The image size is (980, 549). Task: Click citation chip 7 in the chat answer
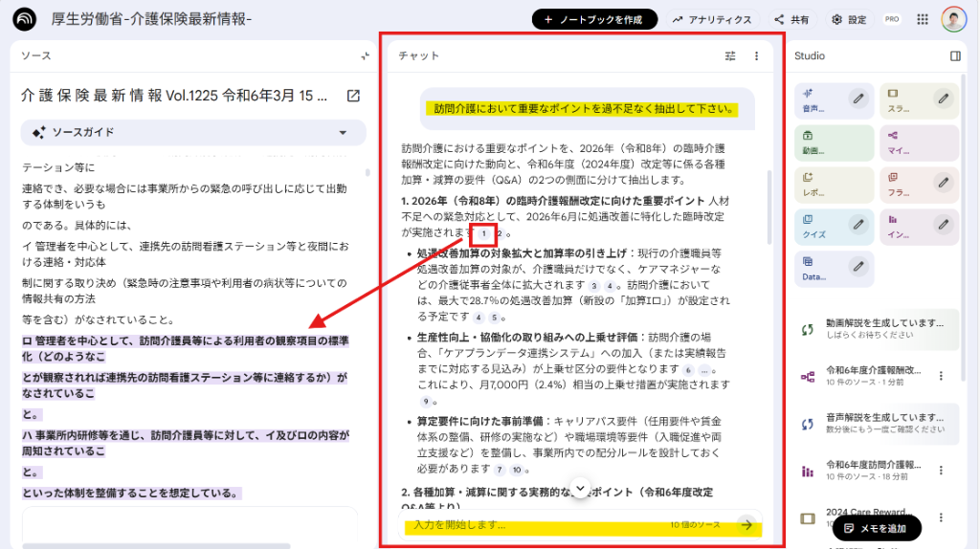pos(500,470)
